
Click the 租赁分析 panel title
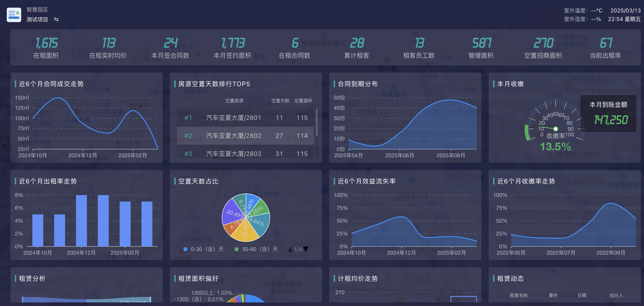pos(32,279)
